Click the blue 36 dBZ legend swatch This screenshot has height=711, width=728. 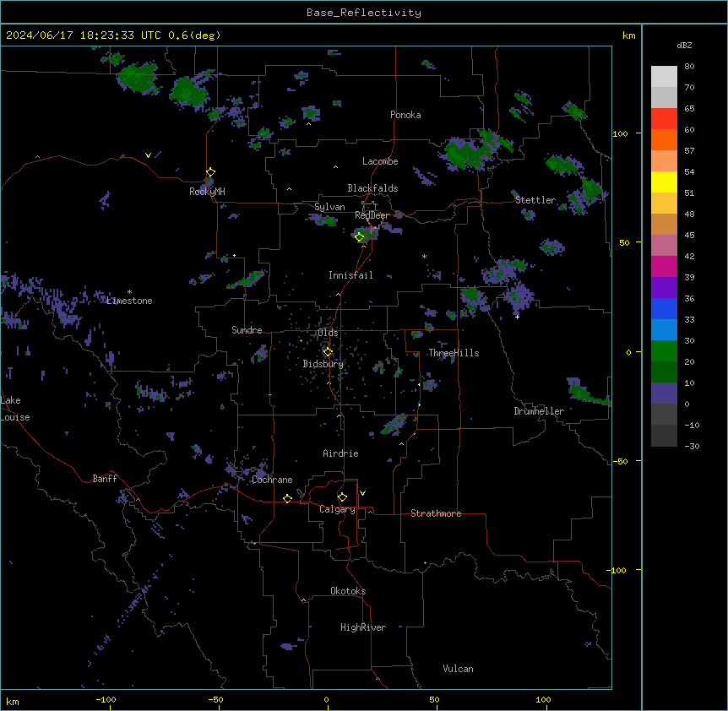[x=664, y=308]
